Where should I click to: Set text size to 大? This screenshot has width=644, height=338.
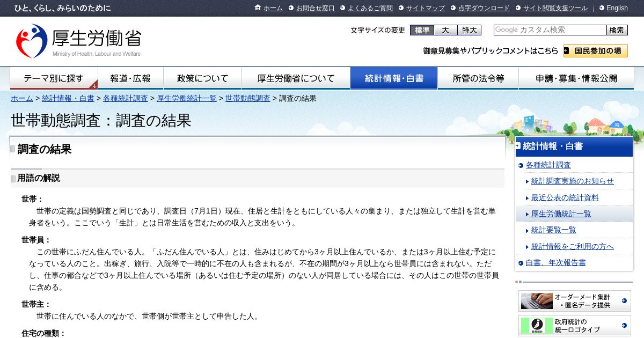click(x=445, y=30)
